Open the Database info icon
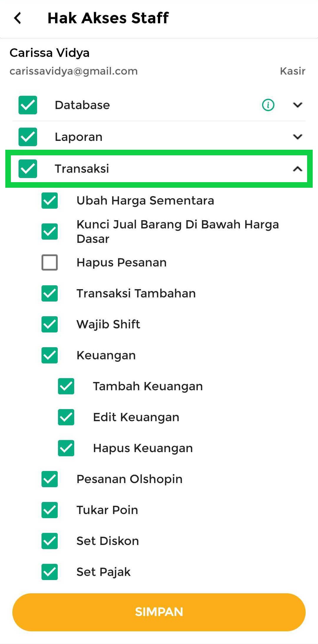 click(268, 105)
